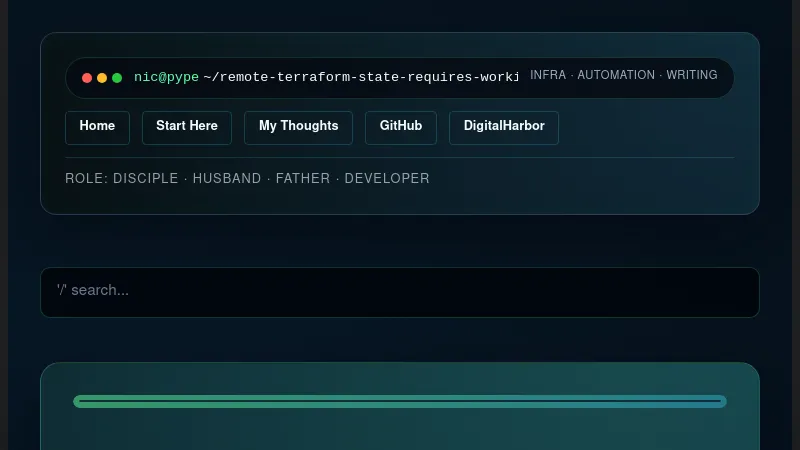Click the yellow terminal dot
Image resolution: width=800 pixels, height=450 pixels.
pos(102,78)
